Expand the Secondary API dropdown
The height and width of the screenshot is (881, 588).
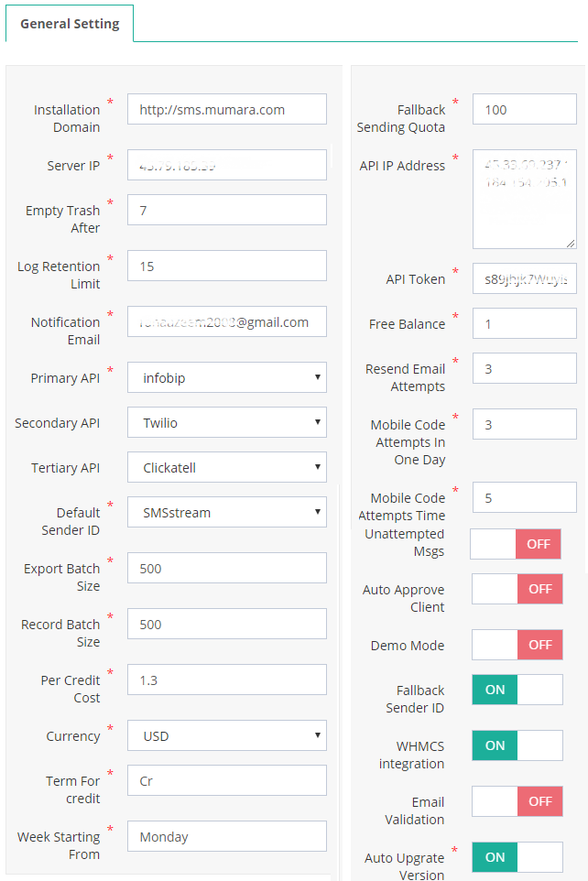pos(226,423)
